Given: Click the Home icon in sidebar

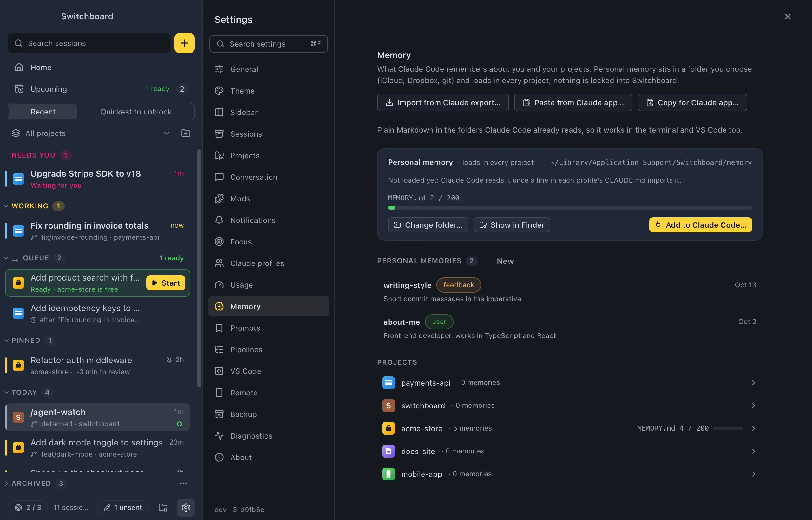Looking at the screenshot, I should (x=19, y=67).
